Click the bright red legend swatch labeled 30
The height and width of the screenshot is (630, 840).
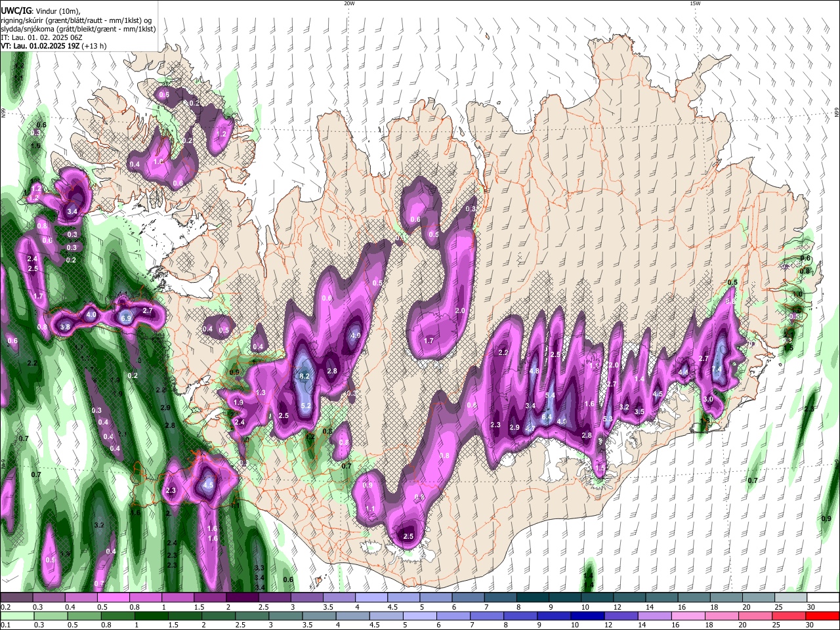coord(823,616)
